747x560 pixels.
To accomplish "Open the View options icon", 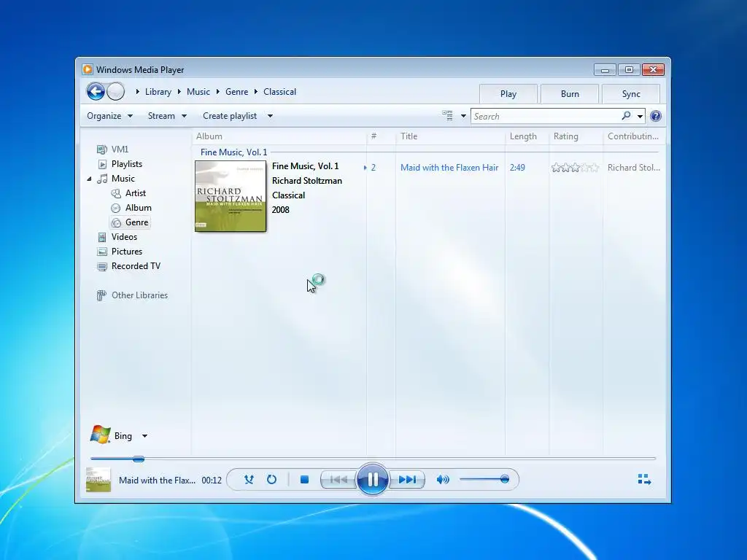I will (x=447, y=116).
